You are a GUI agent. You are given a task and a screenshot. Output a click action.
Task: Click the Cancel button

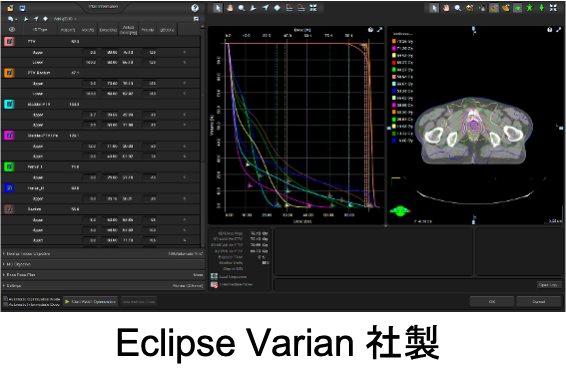coord(539,301)
